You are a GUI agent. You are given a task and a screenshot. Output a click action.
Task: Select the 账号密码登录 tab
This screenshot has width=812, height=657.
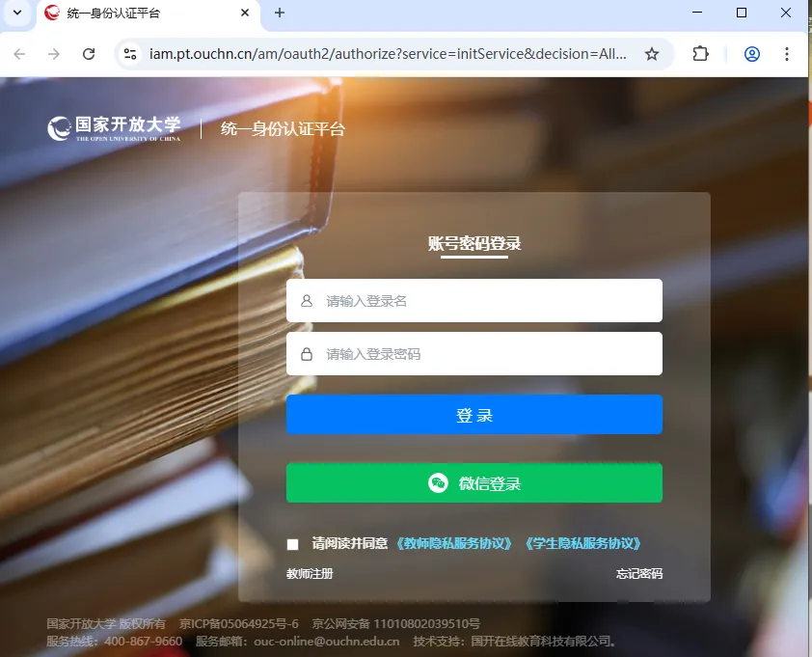[474, 243]
